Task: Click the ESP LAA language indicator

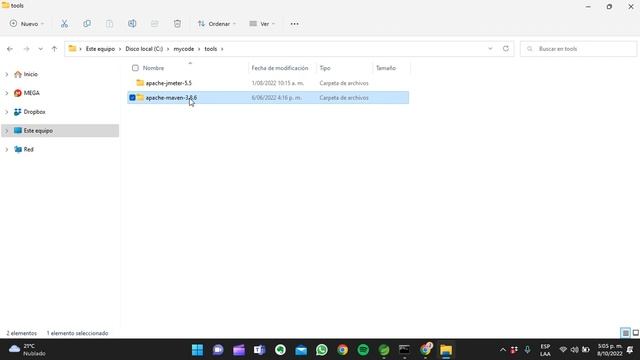Action: pos(545,350)
